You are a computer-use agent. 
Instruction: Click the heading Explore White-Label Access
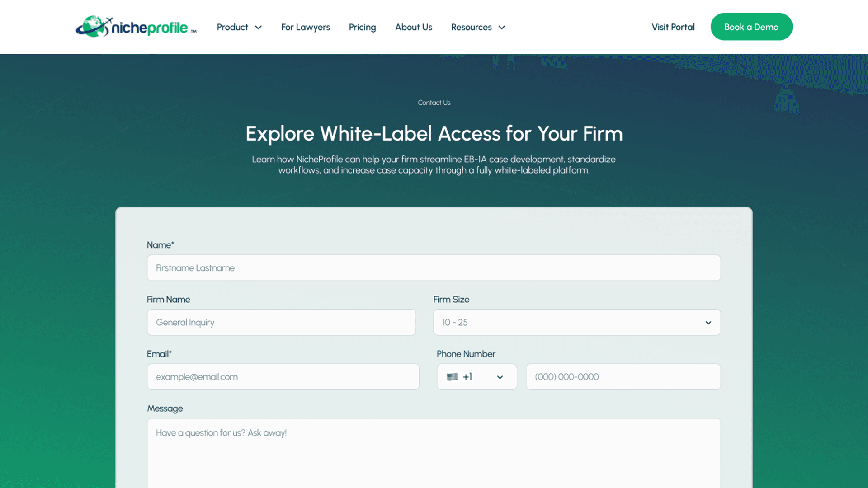[x=434, y=134]
